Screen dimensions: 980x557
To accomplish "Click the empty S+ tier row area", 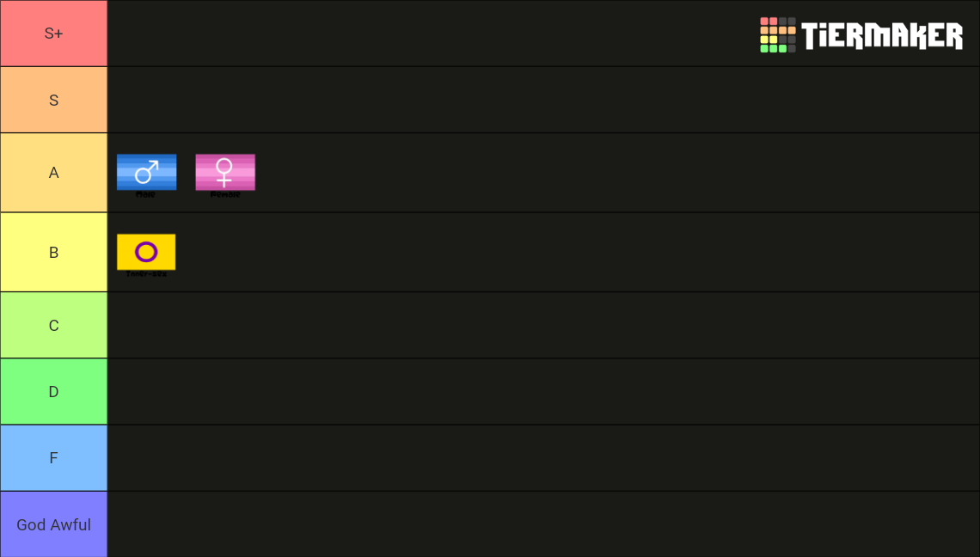I will [x=430, y=33].
